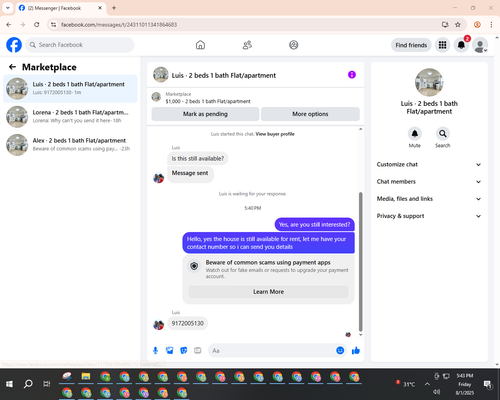500x400 pixels.
Task: View site information icon in address bar
Action: click(x=53, y=25)
